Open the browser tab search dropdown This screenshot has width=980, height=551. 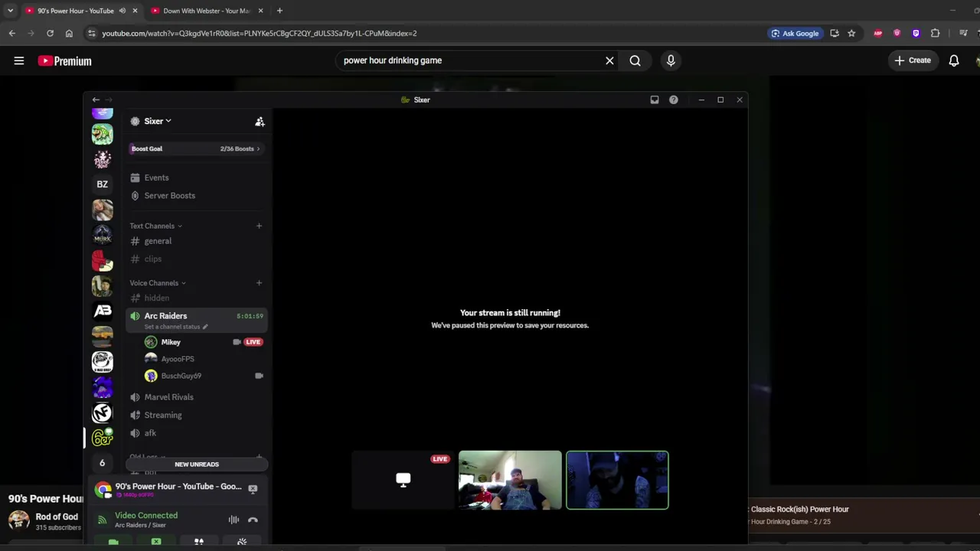click(10, 11)
